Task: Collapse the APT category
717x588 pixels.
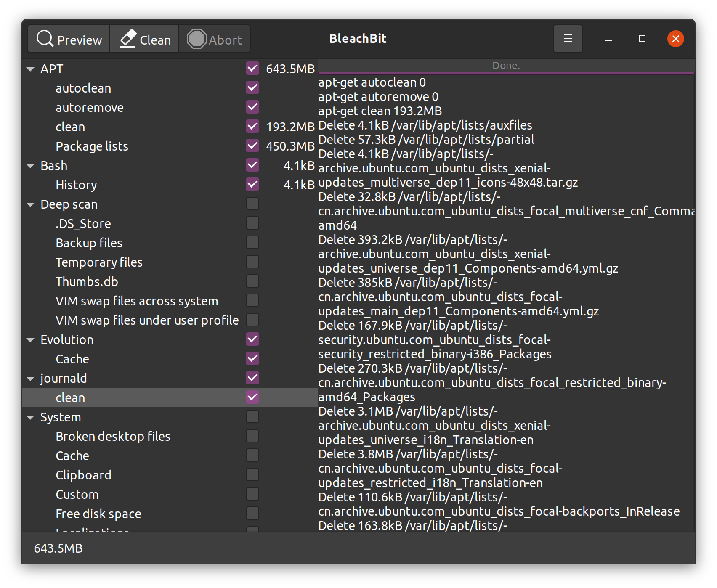Action: (30, 69)
